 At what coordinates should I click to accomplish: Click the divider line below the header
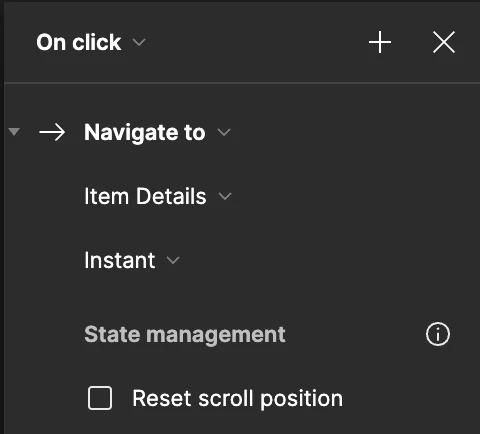[242, 82]
